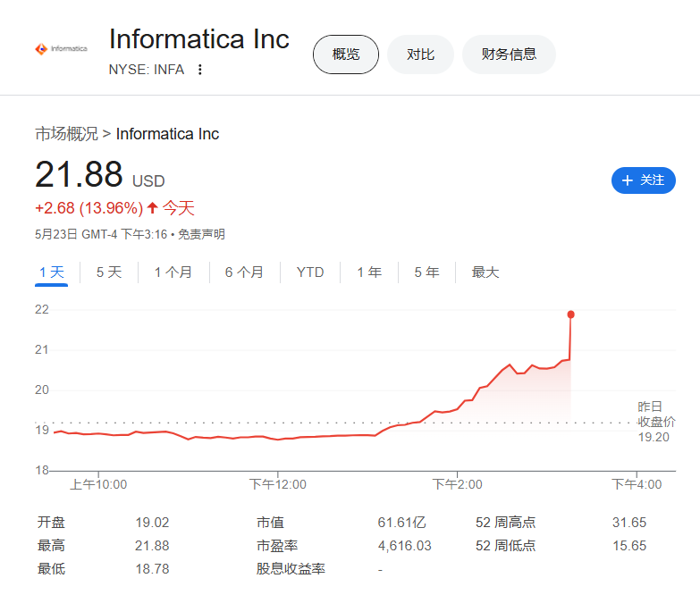Click the 市场概况 breadcrumb link
Image resolution: width=700 pixels, height=595 pixels.
click(x=66, y=134)
